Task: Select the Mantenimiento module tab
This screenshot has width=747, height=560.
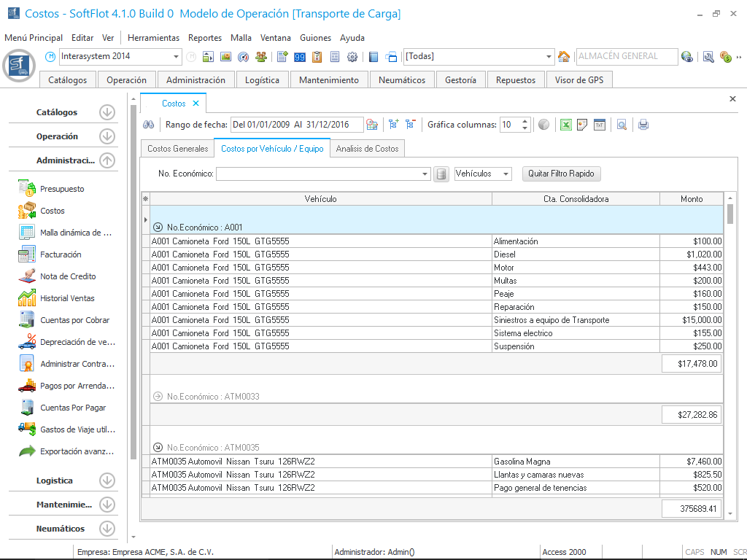Action: point(329,80)
